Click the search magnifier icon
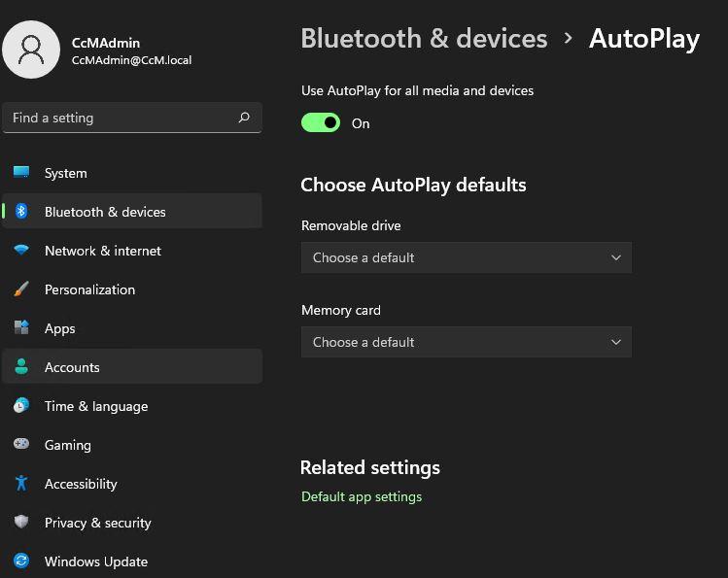The height and width of the screenshot is (578, 728). (x=244, y=118)
